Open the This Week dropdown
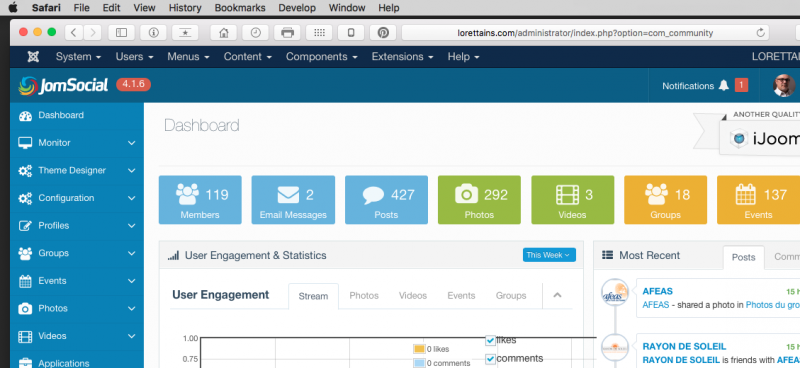800x368 pixels. click(x=549, y=255)
